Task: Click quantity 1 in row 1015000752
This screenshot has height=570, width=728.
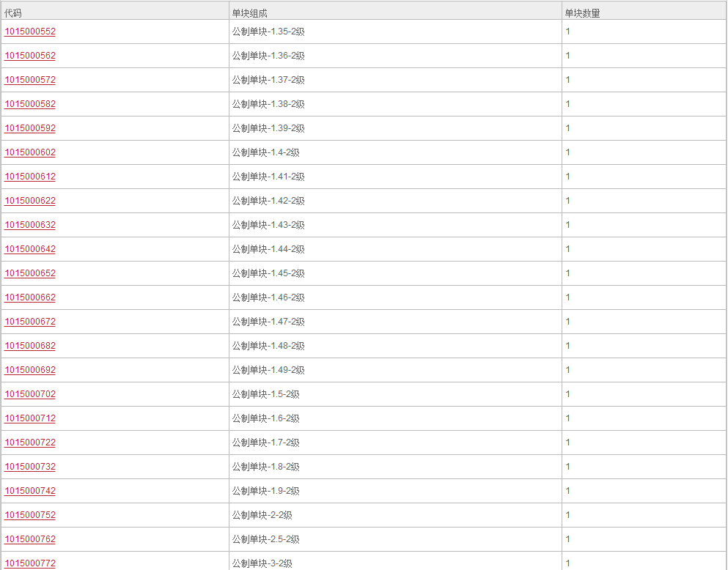Action: [x=568, y=515]
